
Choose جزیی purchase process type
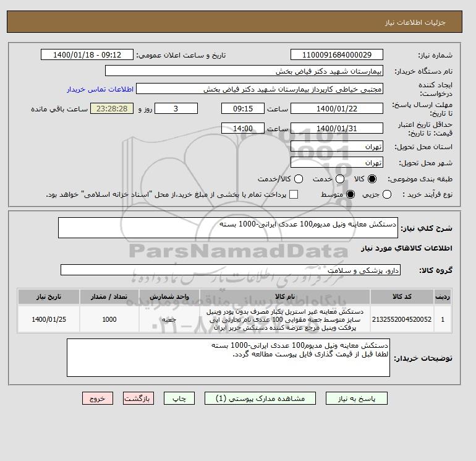(x=387, y=194)
